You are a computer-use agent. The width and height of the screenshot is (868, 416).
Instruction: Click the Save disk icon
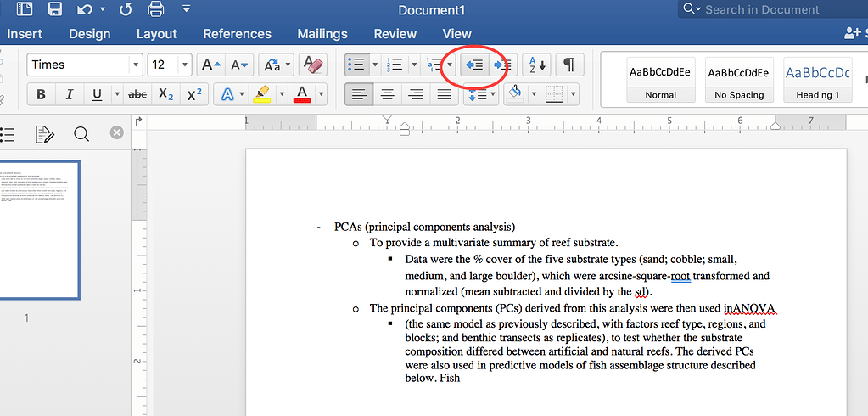pos(55,8)
